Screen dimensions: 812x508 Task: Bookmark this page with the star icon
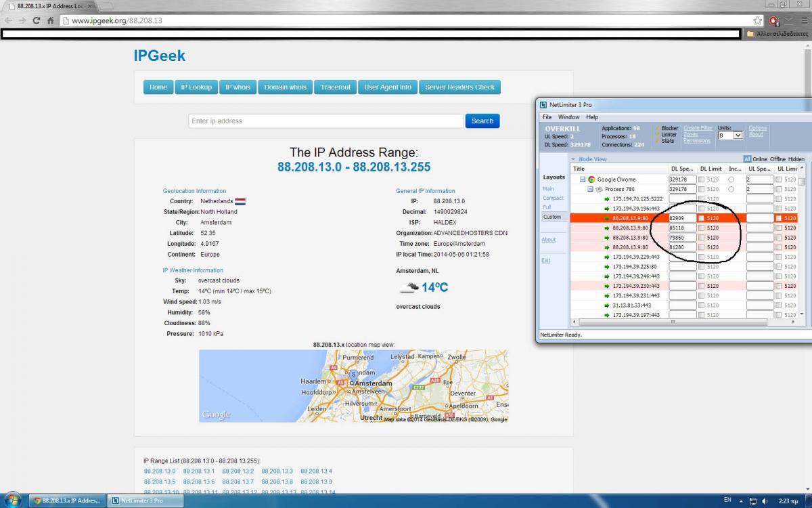(x=757, y=20)
